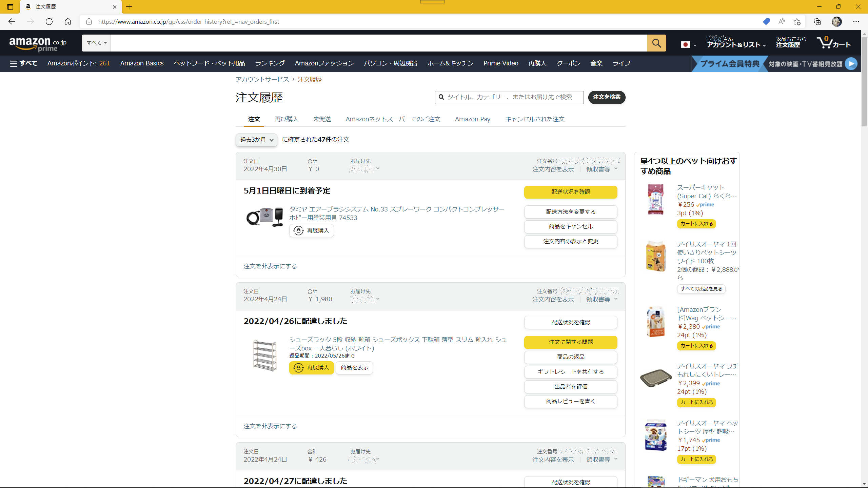Open the すべて search category dropdown
This screenshot has width=868, height=488.
(96, 43)
